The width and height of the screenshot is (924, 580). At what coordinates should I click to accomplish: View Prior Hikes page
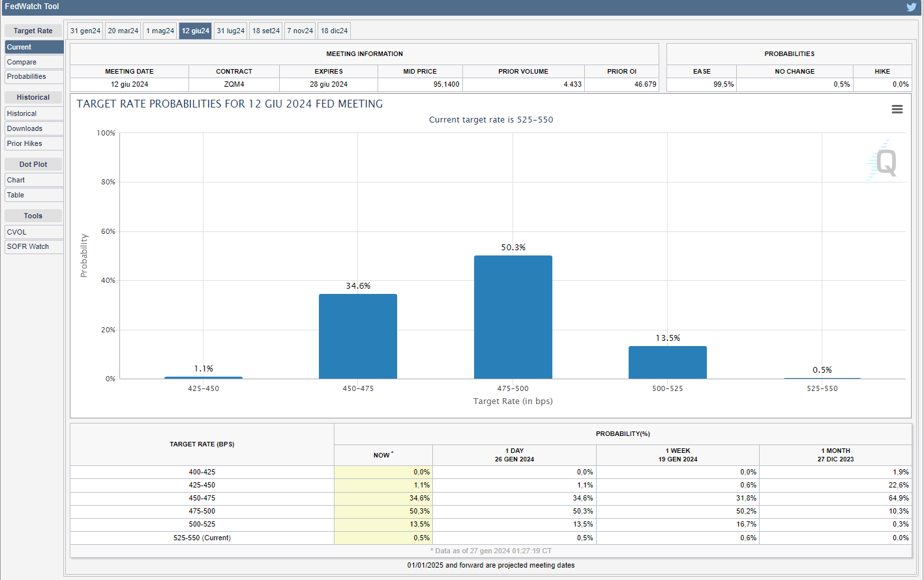pyautogui.click(x=34, y=143)
